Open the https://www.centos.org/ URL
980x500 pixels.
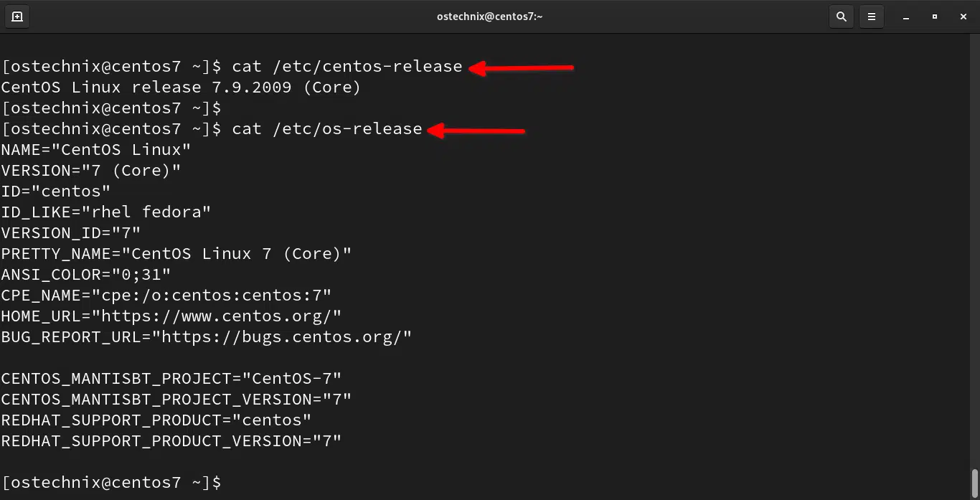pyautogui.click(x=221, y=316)
